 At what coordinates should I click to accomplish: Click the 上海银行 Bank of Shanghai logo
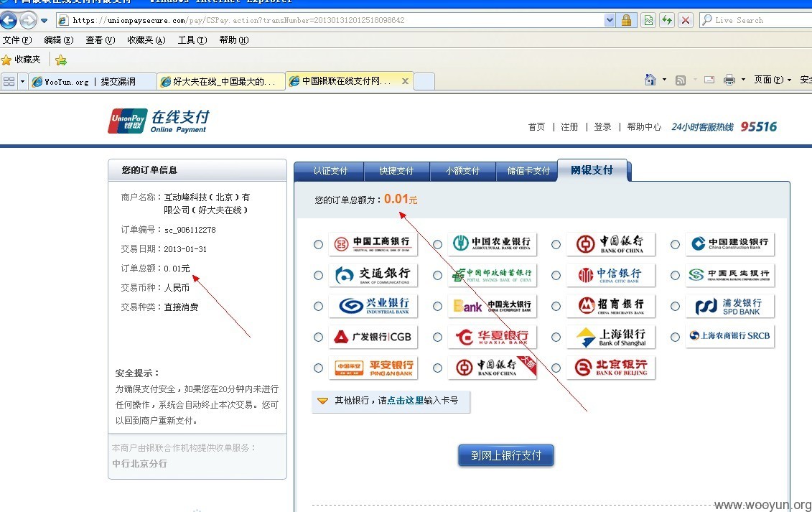click(611, 337)
